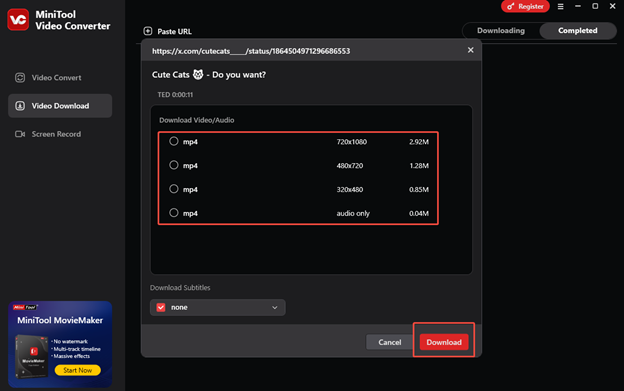Click the 0.85M file size text
The image size is (624, 391).
point(419,190)
